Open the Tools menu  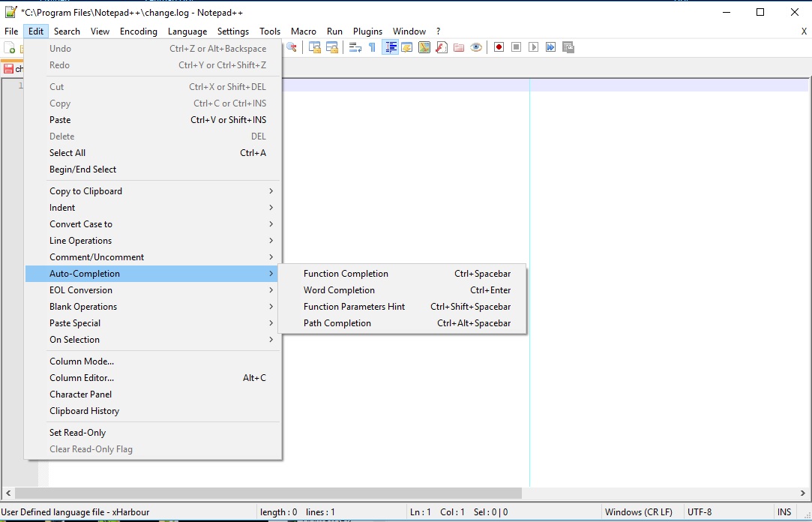270,31
